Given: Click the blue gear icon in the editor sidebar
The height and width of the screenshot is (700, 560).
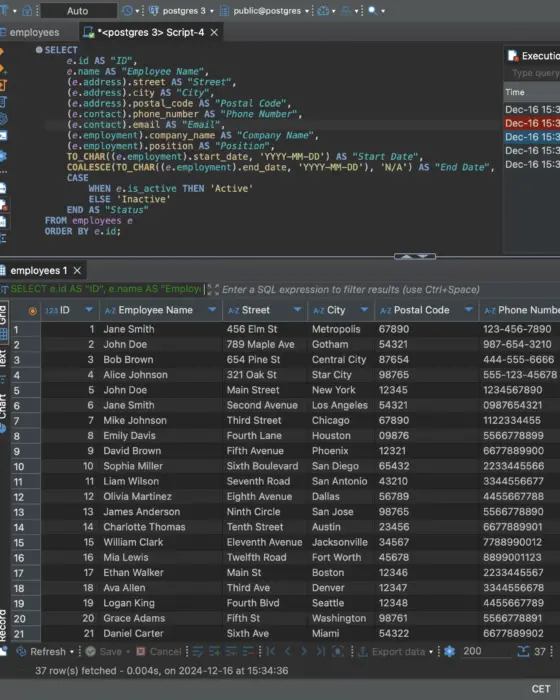Looking at the screenshot, I should click(3, 156).
